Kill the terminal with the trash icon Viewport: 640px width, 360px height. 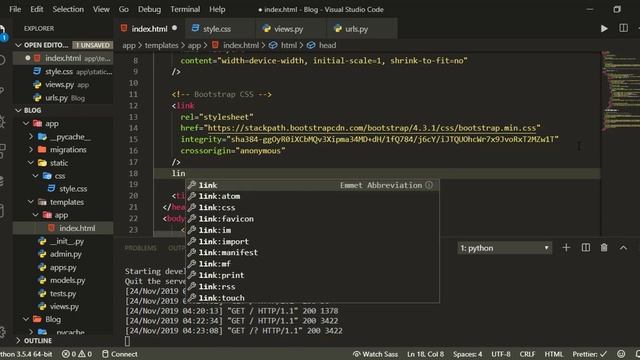coord(604,248)
